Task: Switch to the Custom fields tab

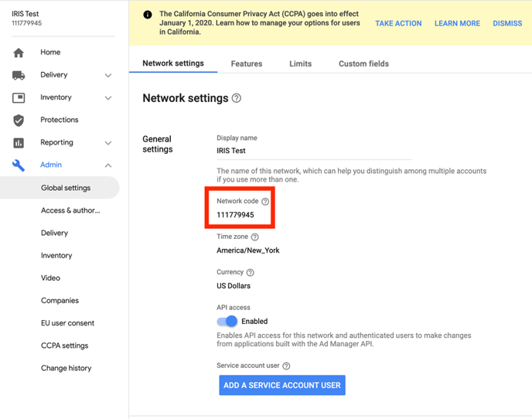Action: [x=363, y=64]
